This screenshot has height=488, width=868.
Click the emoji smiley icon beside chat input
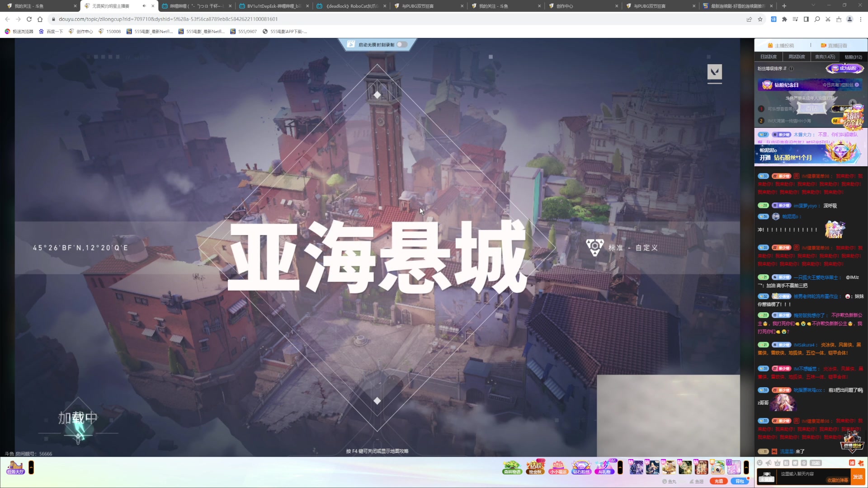click(x=760, y=463)
